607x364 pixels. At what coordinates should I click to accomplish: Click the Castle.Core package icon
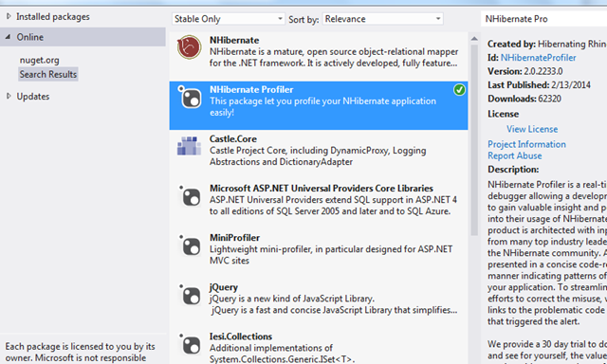(190, 146)
